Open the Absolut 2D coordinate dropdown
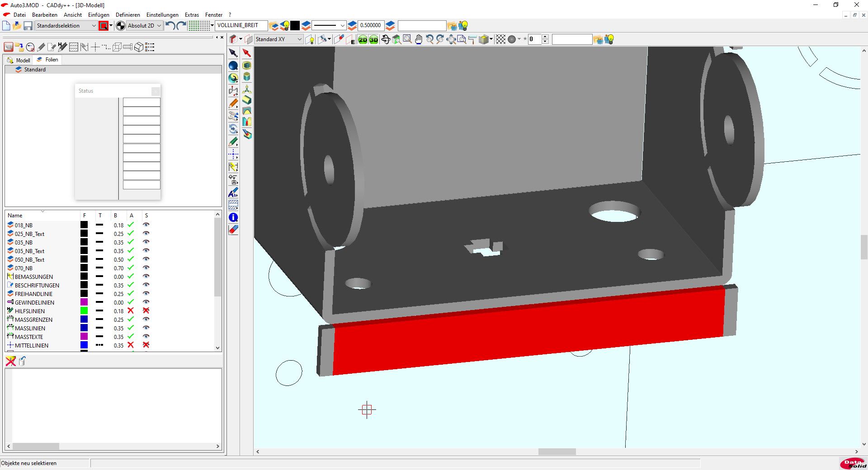 159,26
